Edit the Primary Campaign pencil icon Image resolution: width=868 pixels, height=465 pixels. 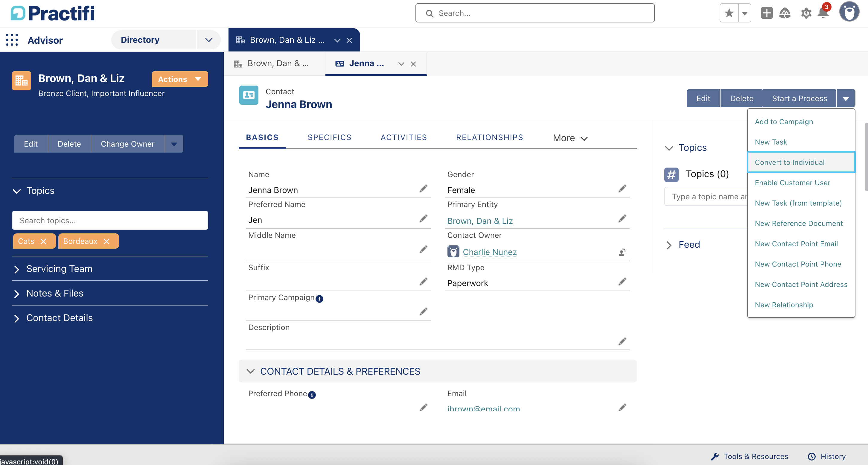point(423,311)
